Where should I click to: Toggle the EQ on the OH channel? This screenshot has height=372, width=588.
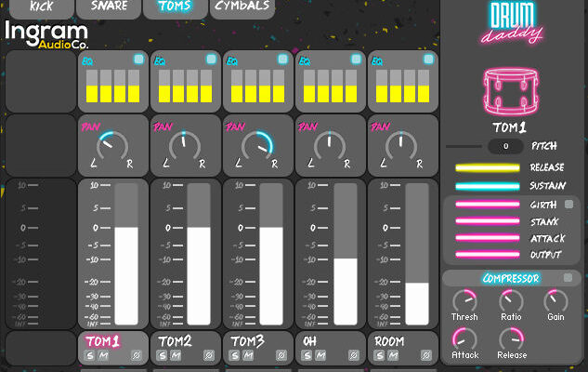356,60
